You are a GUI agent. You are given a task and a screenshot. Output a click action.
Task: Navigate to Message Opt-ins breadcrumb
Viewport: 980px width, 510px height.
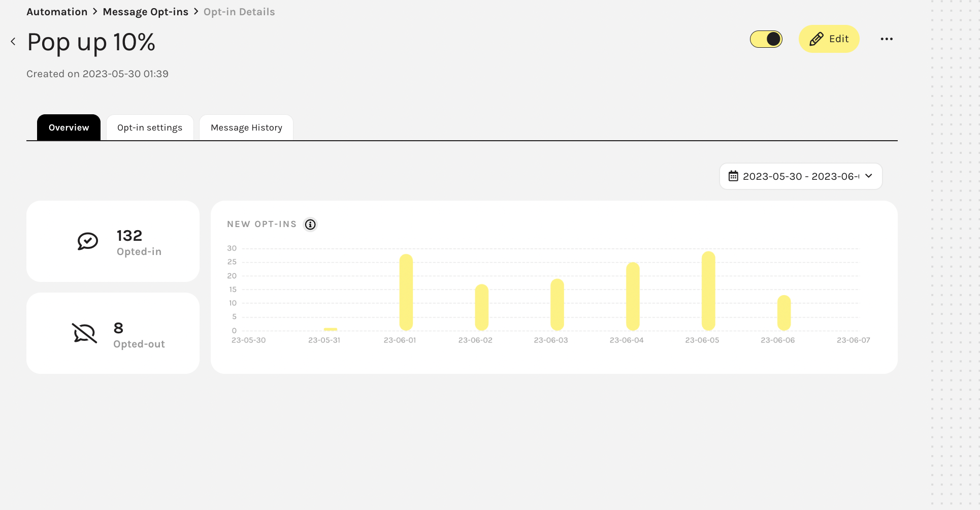[145, 12]
